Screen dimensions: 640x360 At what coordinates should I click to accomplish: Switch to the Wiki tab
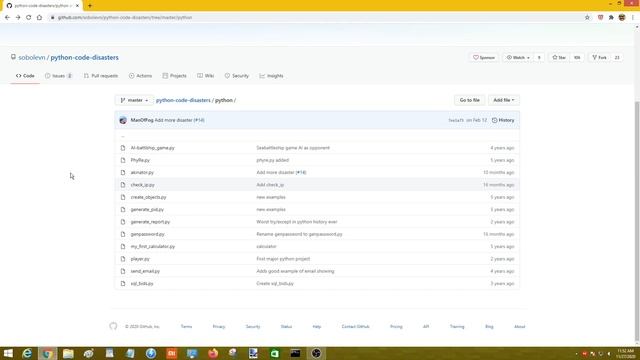pos(206,76)
